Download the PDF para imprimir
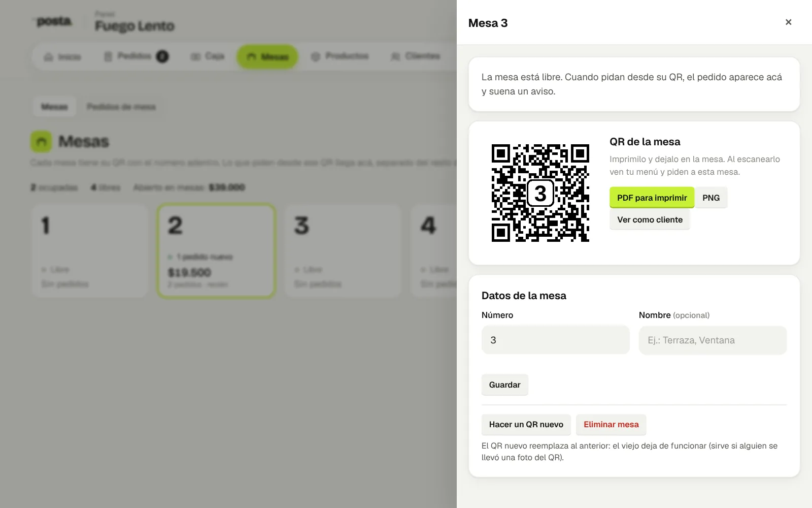 [x=652, y=198]
